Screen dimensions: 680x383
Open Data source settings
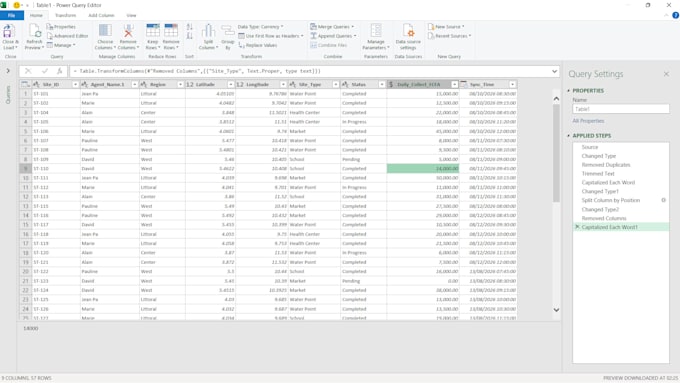click(x=408, y=36)
